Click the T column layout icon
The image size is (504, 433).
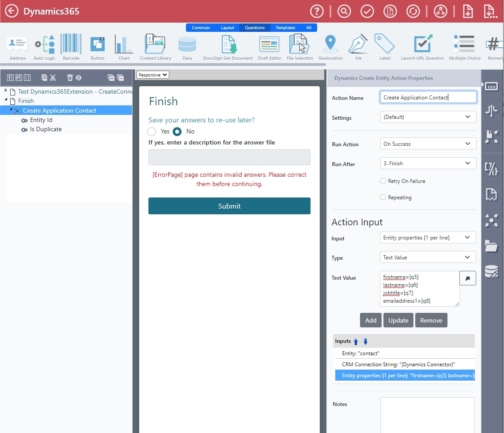point(10,77)
